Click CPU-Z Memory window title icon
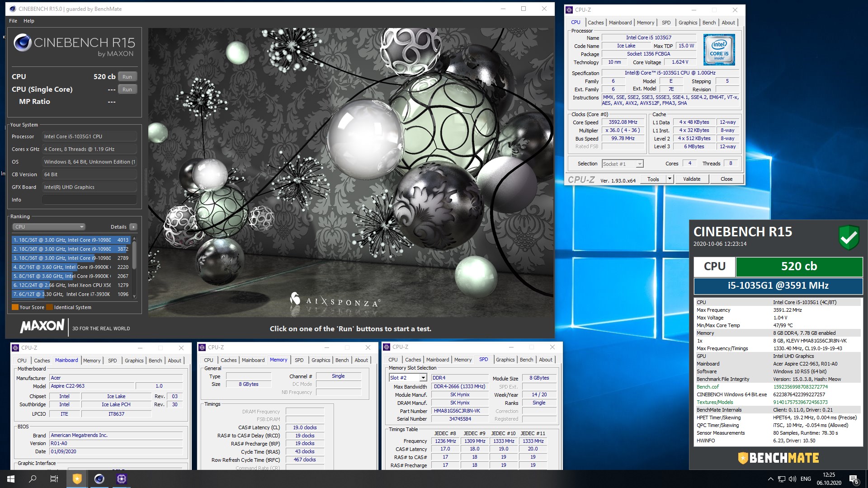This screenshot has height=488, width=868. click(203, 347)
